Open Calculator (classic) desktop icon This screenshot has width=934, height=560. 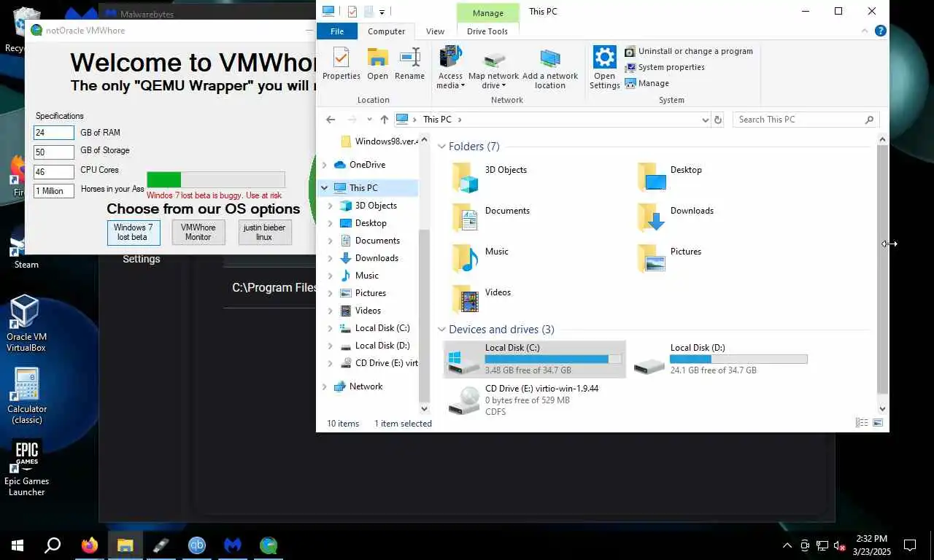click(27, 395)
